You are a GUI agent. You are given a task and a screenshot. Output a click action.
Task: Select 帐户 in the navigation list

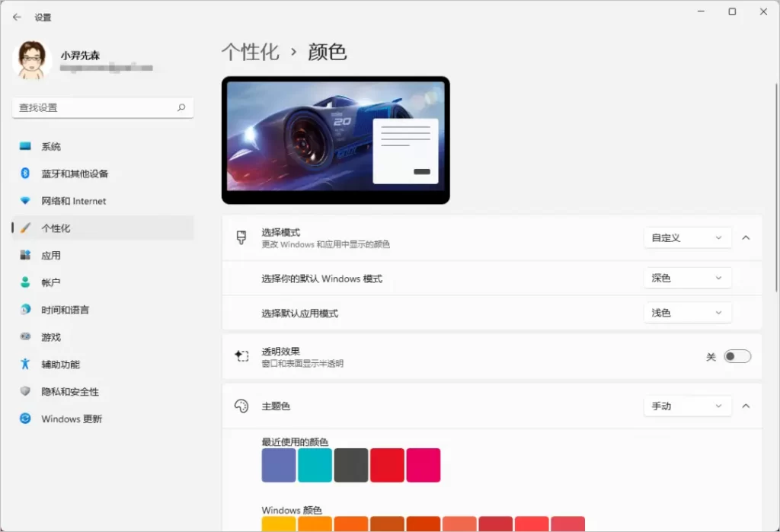[x=26, y=282]
